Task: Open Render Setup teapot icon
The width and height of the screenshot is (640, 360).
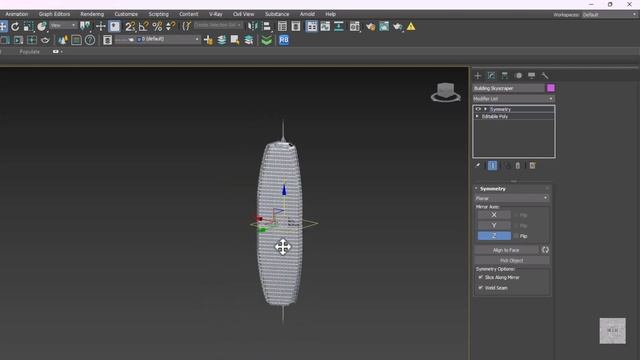Action: click(371, 27)
